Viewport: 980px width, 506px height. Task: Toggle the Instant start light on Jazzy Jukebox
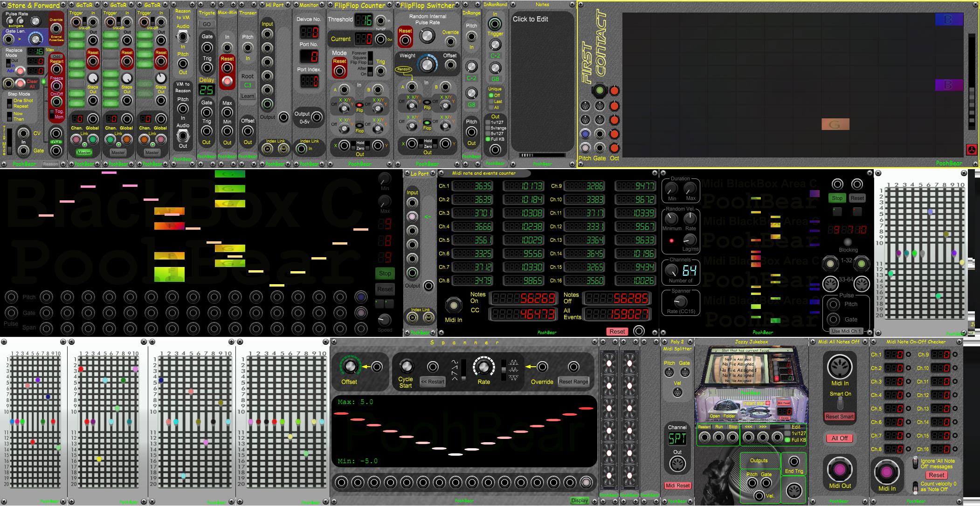point(767,403)
